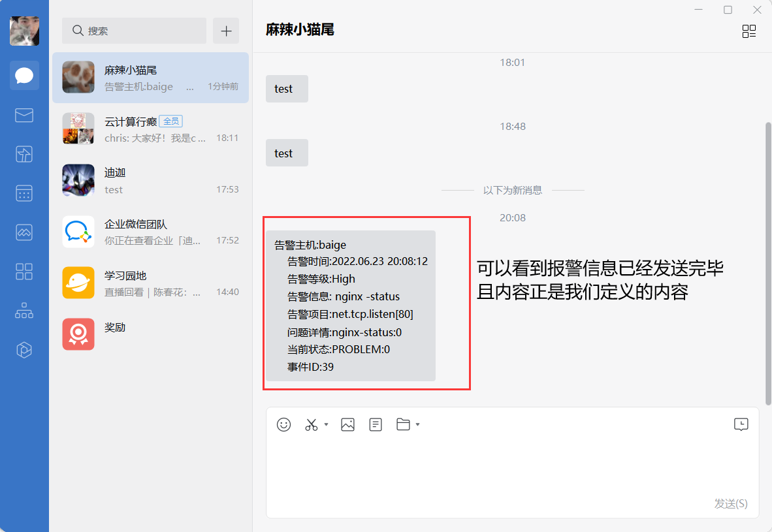Click the screenshot scissors tool
Viewport: 772px width, 532px height.
point(311,424)
